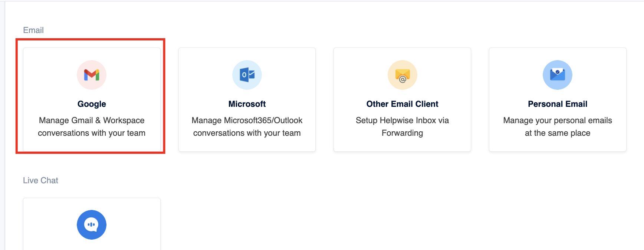This screenshot has width=644, height=250.
Task: Click the Gmail logo icon
Action: (x=92, y=75)
